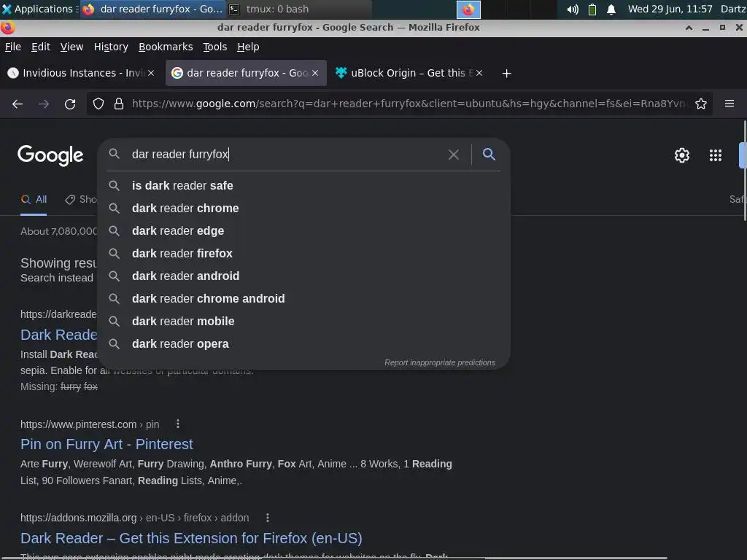Click the clock 'Wed 29 Jun, 11:57'

(670, 9)
